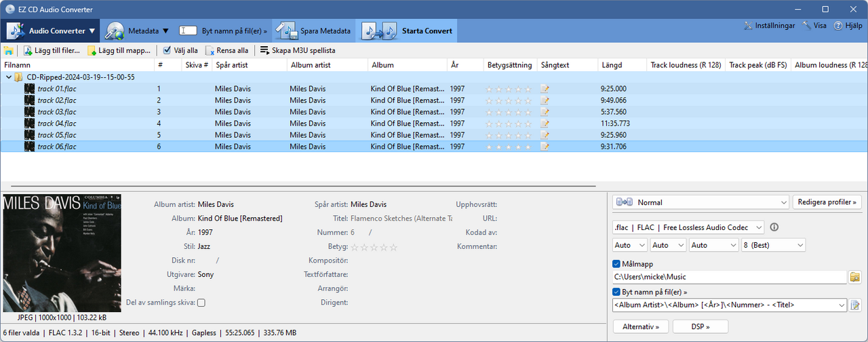Open the .flac FLAC codec format dropdown
This screenshot has height=342, width=868.
pos(688,227)
